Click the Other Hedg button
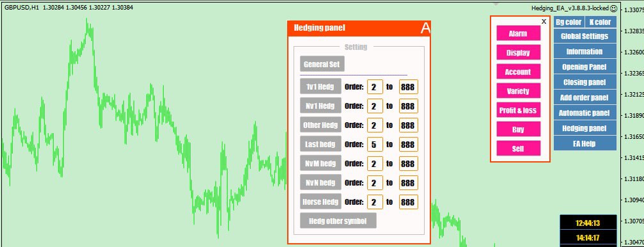Viewport: 644px width, 247px height. coord(320,125)
